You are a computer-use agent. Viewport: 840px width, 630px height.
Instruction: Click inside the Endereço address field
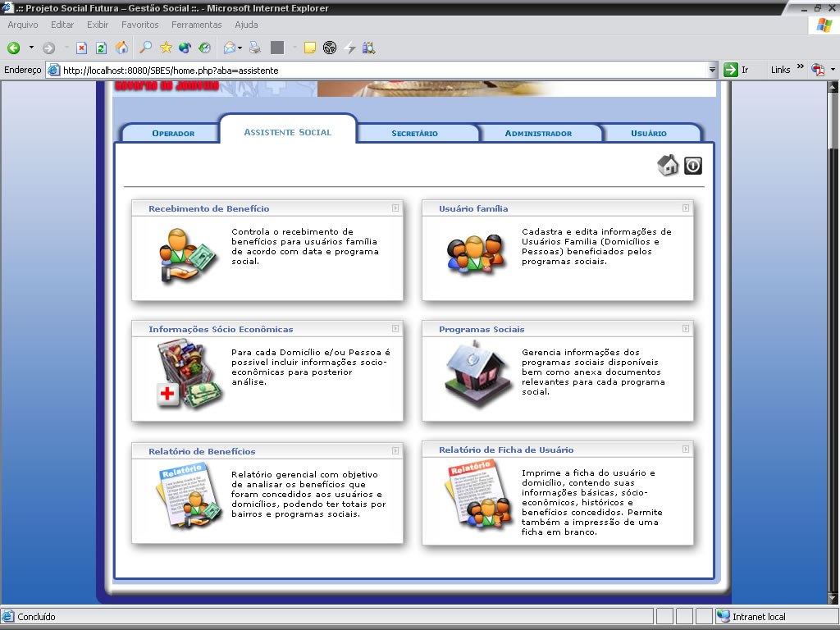[377, 71]
